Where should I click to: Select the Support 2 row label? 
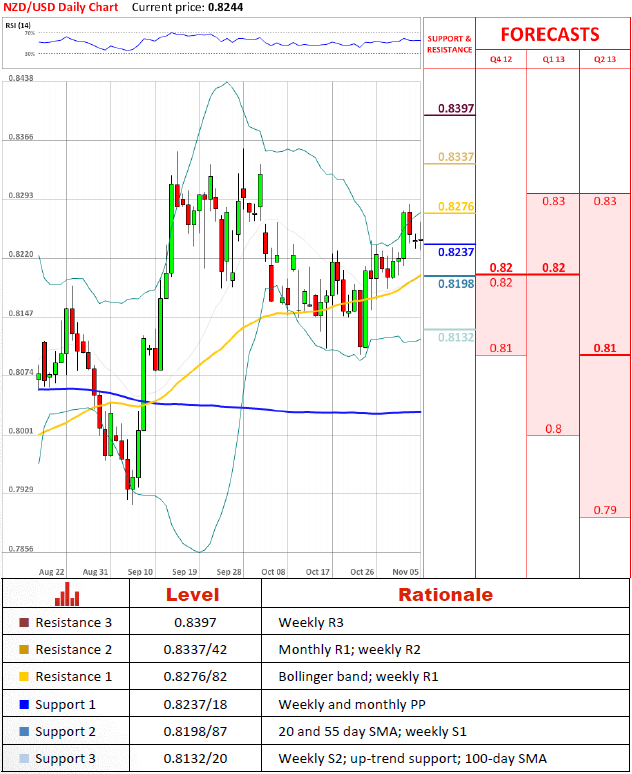tap(65, 732)
